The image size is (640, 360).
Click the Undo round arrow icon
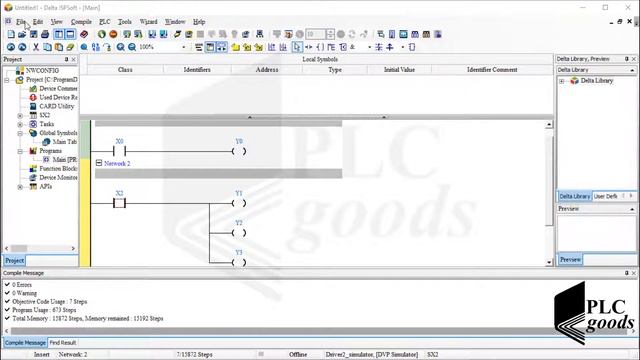click(11, 47)
